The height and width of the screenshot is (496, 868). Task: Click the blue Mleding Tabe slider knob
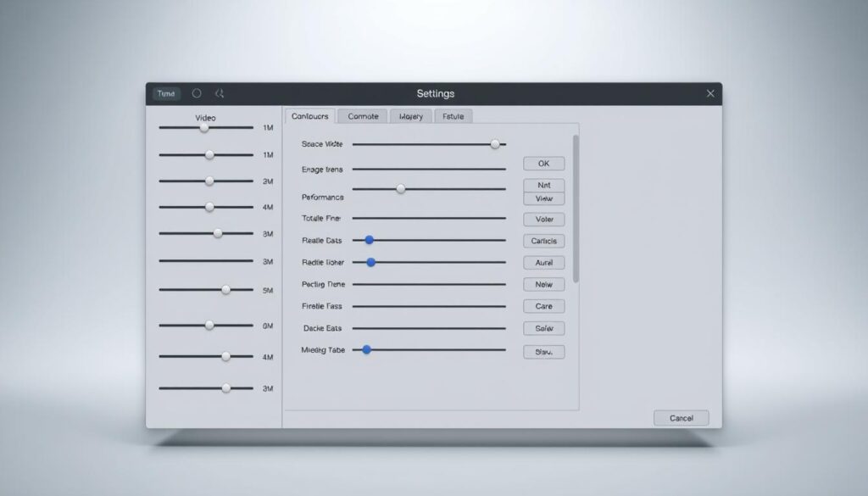point(366,349)
